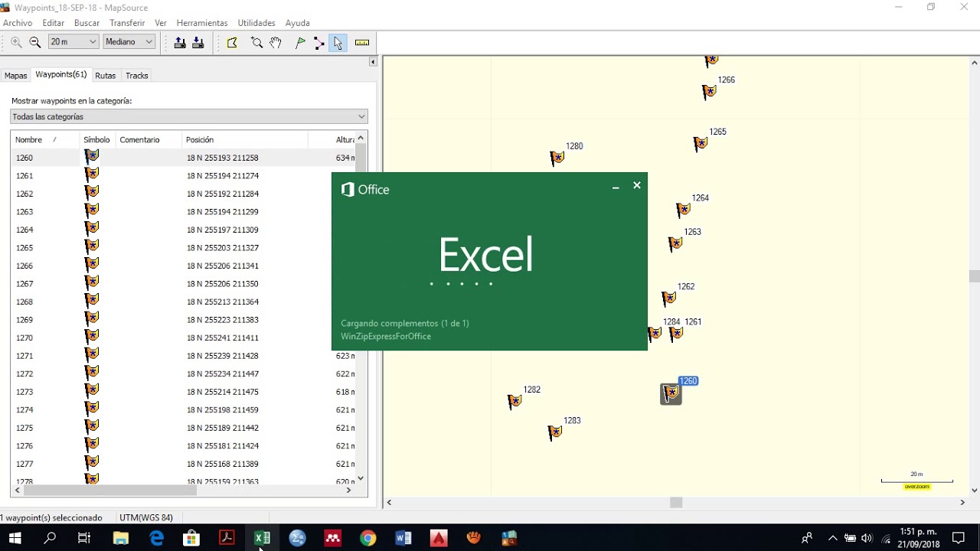Click position 18 N 255198 211459
The image size is (980, 551).
point(223,409)
